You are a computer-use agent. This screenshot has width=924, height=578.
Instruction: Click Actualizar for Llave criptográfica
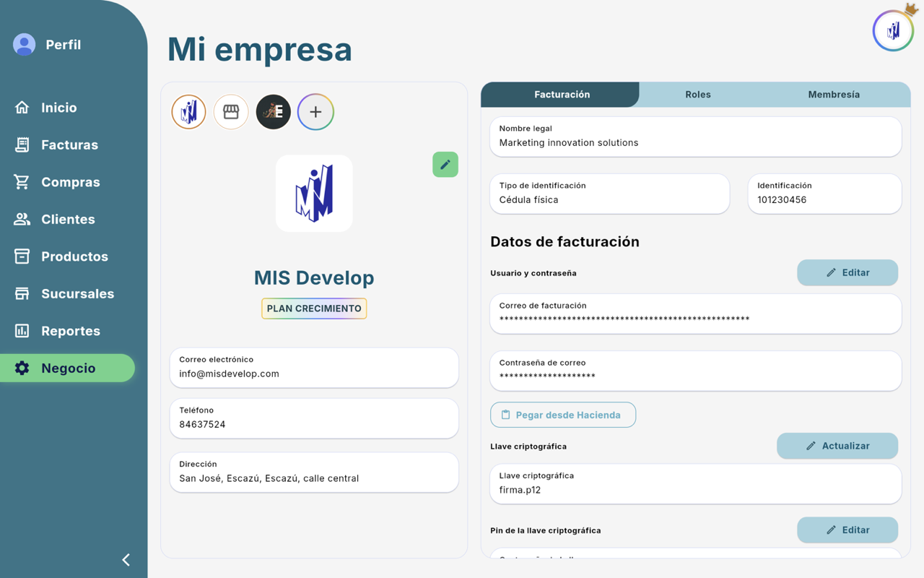(837, 446)
